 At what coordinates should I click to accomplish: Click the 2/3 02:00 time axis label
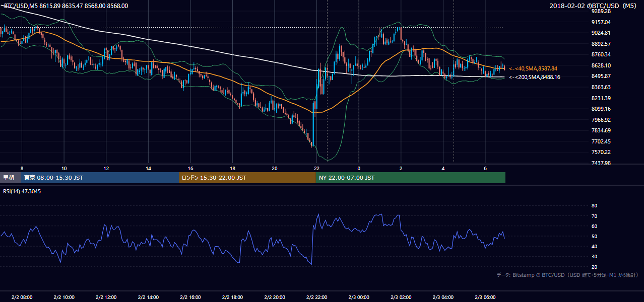coord(401,297)
